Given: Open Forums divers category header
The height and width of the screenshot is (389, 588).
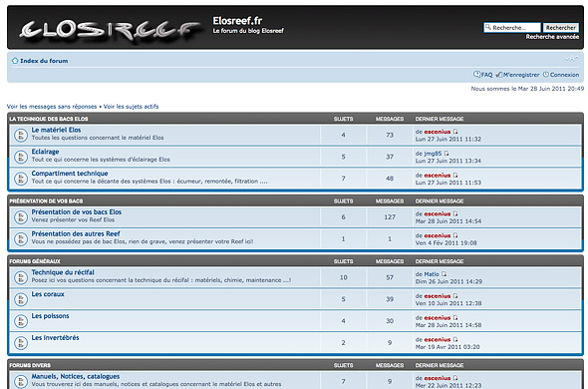Looking at the screenshot, I should point(30,365).
